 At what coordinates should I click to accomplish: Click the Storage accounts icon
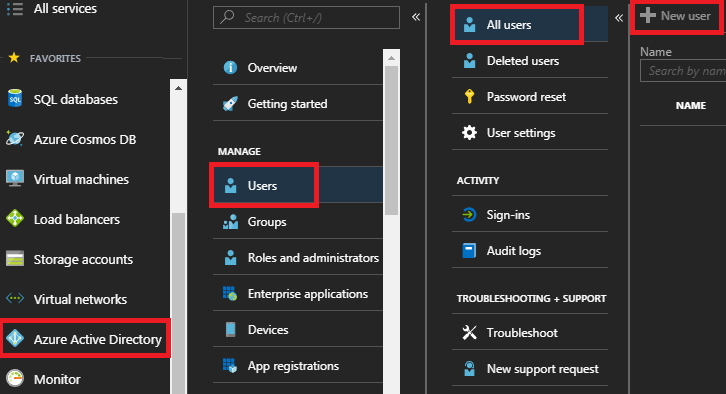point(15,259)
